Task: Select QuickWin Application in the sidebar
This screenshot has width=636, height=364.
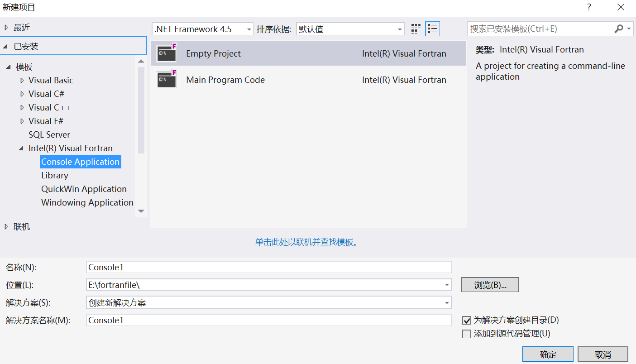Action: 84,189
